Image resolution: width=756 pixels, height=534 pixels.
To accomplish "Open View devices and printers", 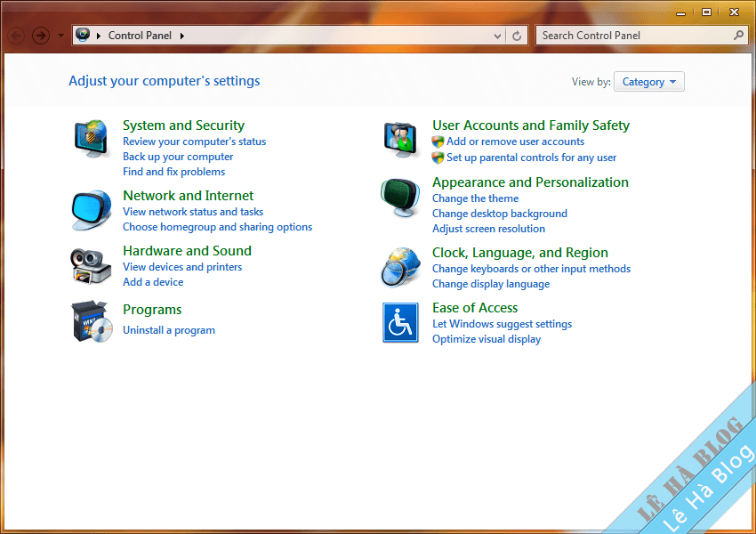I will tap(182, 267).
